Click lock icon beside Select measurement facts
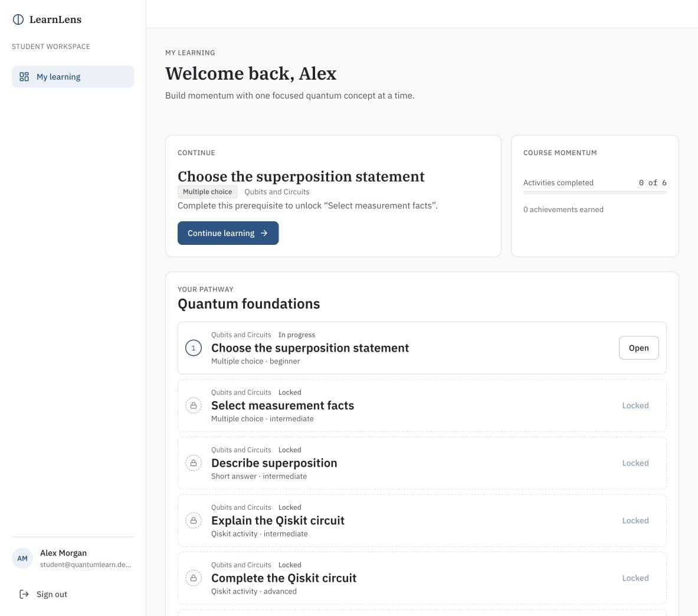 194,405
